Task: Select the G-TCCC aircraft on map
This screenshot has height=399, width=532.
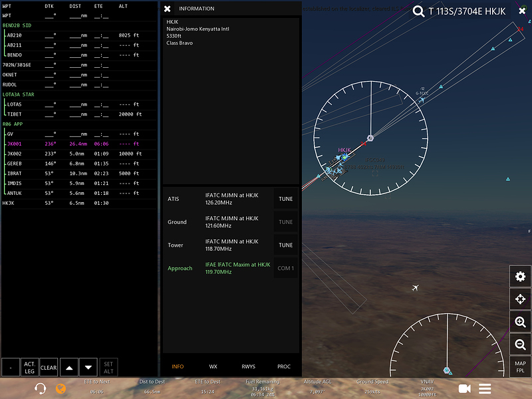Action: click(422, 100)
